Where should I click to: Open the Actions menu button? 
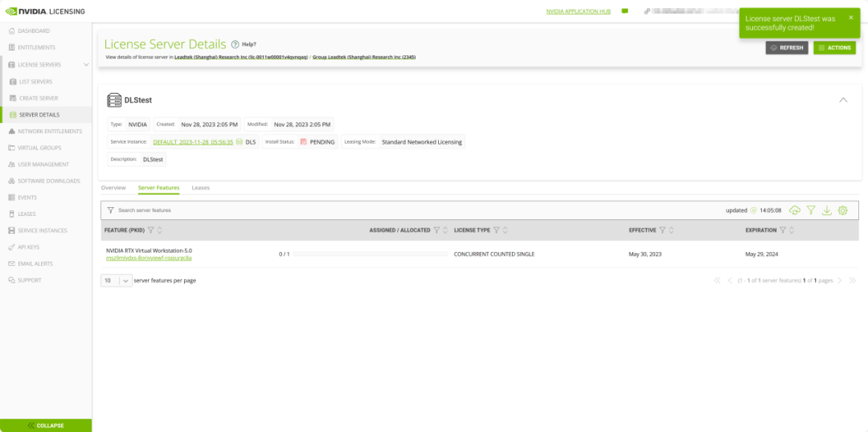(x=834, y=47)
